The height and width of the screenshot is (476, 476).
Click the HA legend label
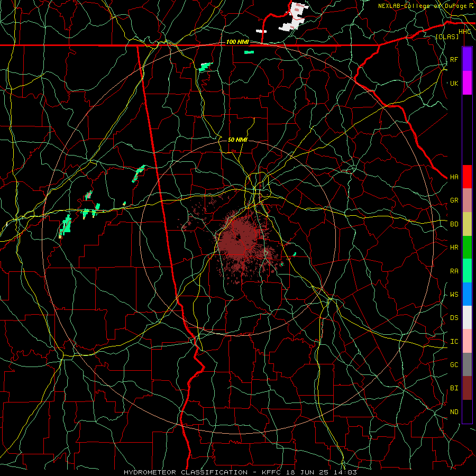[454, 177]
